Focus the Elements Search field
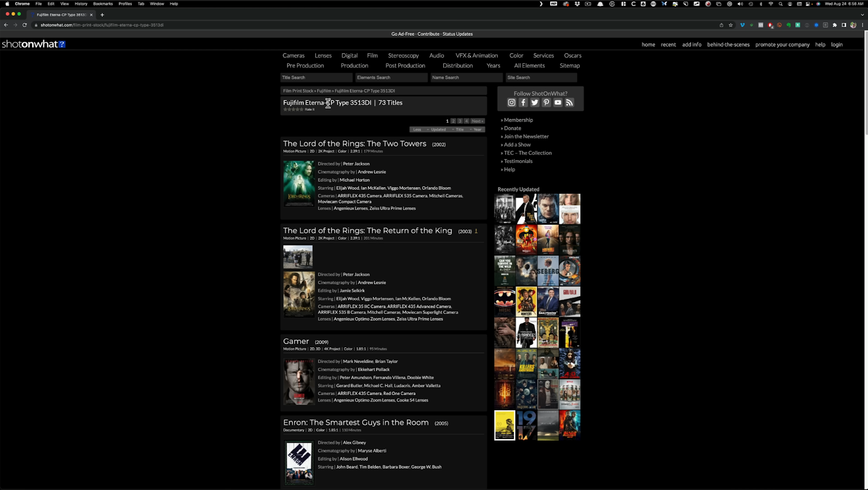Screen dimensions: 868x490 pyautogui.click(x=391, y=78)
